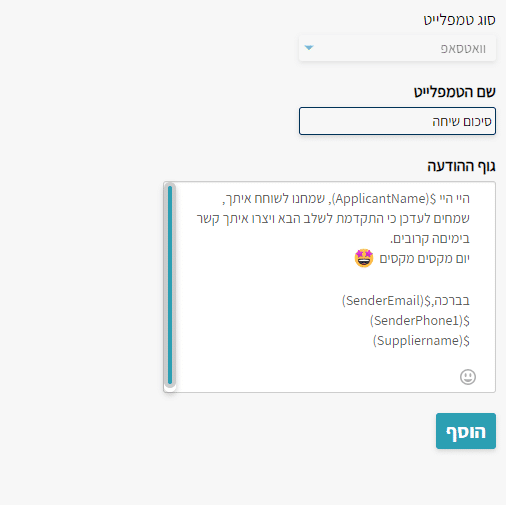Image resolution: width=506 pixels, height=505 pixels.
Task: Click the הוסף add button
Action: [466, 431]
